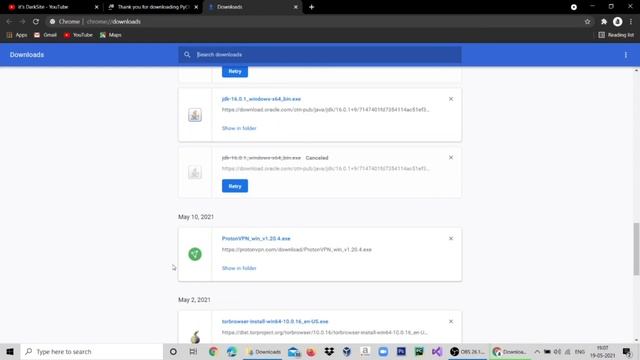Retry the canceled jdk download
640x360 pixels.
[x=235, y=186]
